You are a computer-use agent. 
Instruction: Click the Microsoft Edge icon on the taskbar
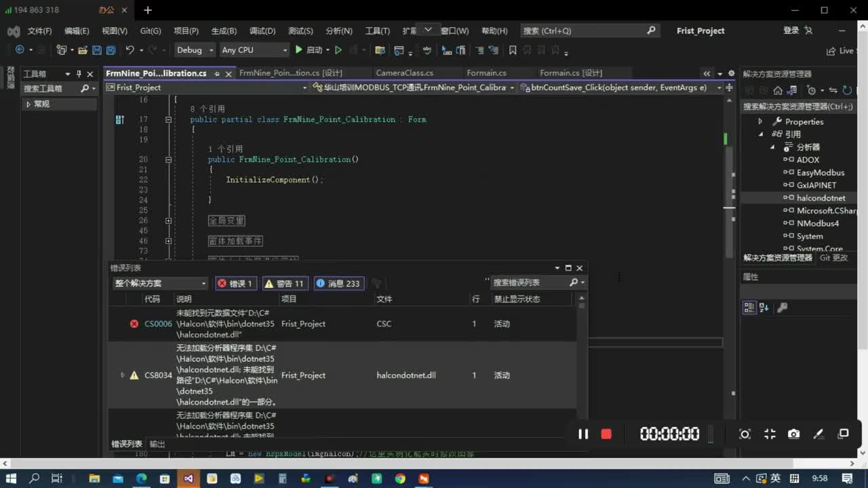point(141,479)
